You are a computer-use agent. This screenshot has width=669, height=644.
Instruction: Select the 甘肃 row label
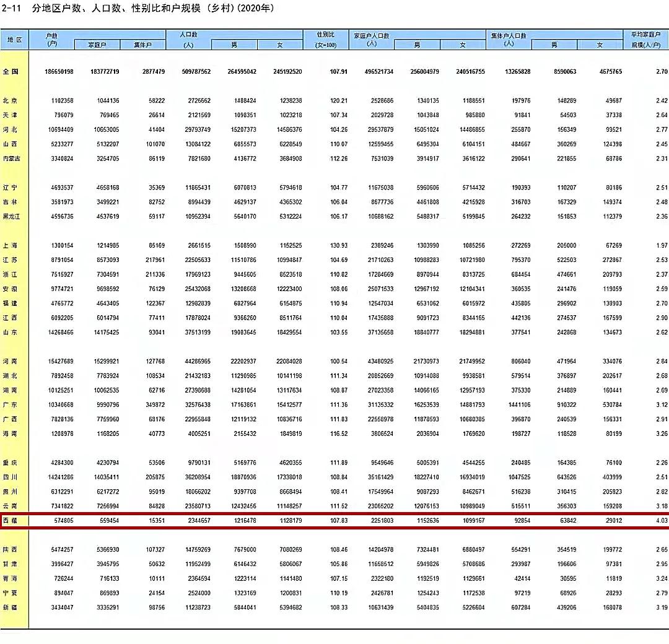(11, 565)
